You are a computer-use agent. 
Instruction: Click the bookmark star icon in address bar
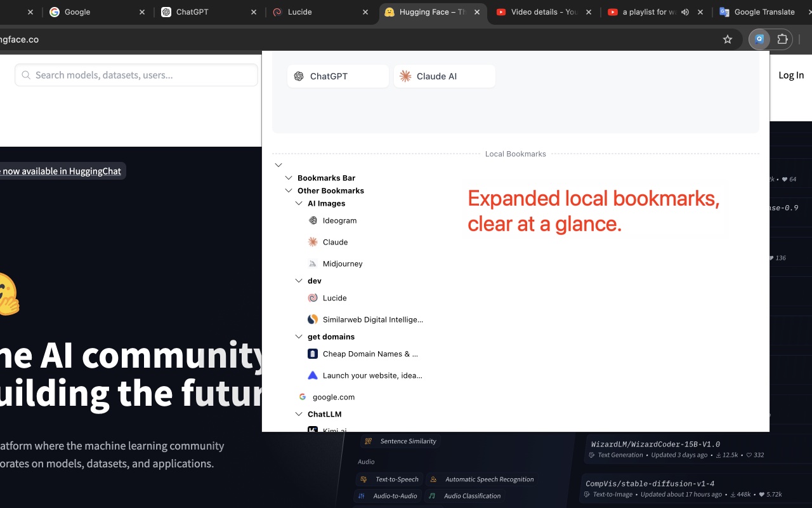point(728,39)
